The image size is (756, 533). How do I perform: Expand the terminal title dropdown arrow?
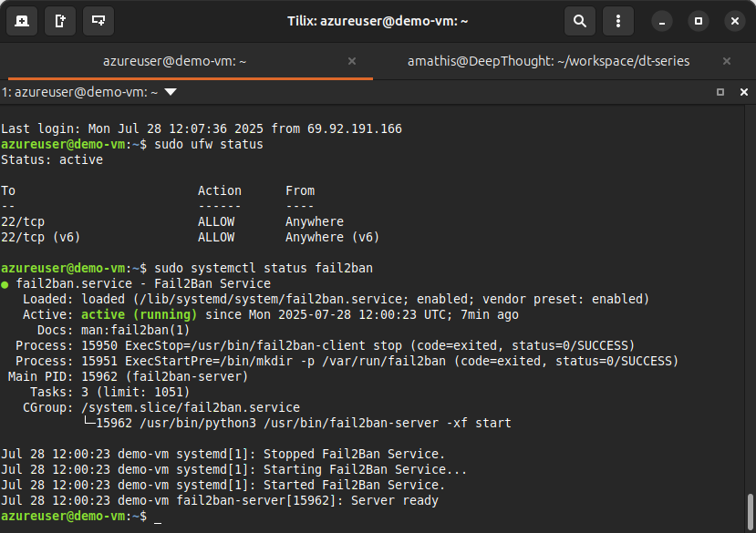[171, 92]
